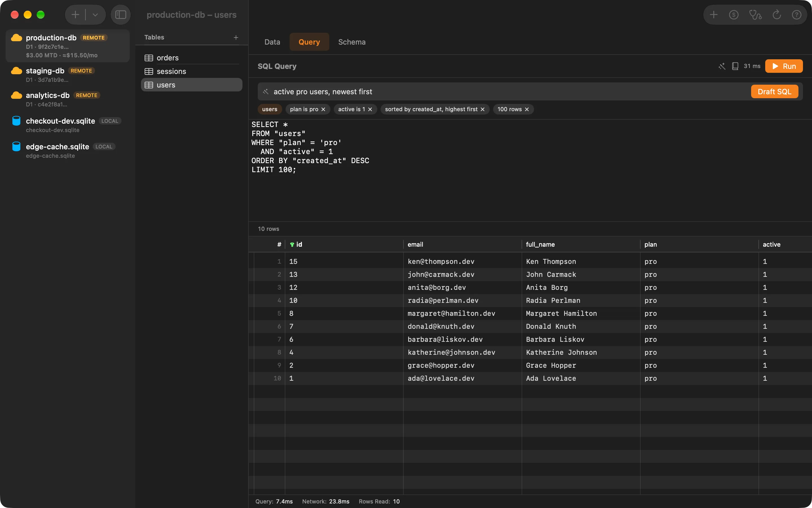The height and width of the screenshot is (508, 812).
Task: Click the active column header
Action: pyautogui.click(x=785, y=245)
